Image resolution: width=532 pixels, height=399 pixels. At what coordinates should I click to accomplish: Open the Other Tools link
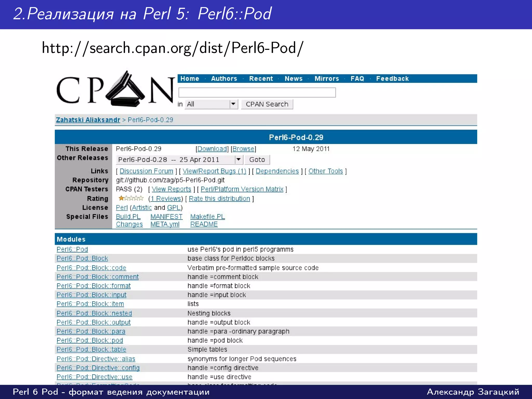pyautogui.click(x=326, y=171)
